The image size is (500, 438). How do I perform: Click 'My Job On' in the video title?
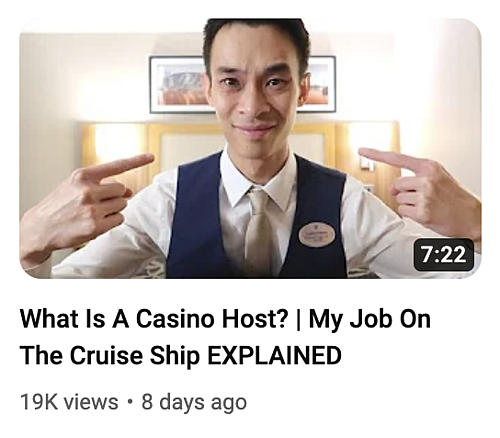(x=370, y=319)
